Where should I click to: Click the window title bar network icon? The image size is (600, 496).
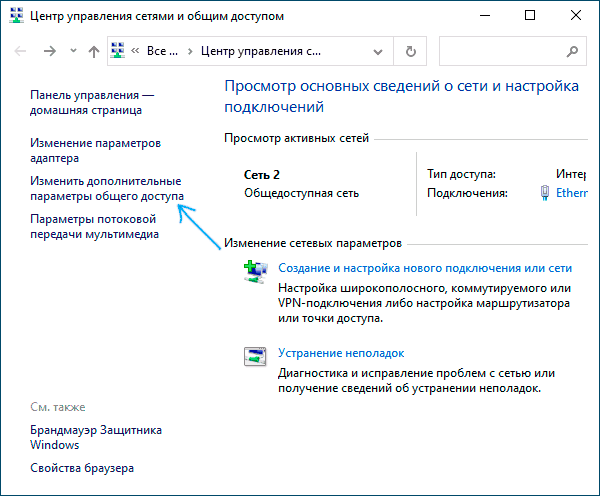pos(17,16)
